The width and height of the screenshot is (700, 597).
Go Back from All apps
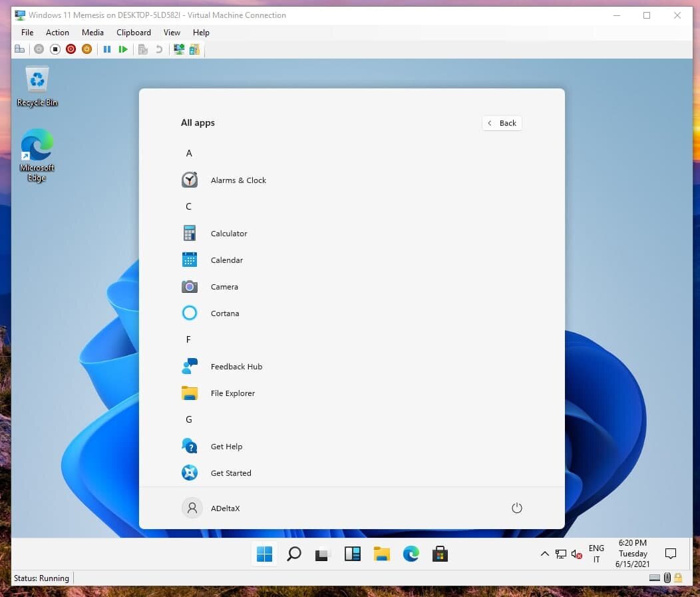coord(502,123)
